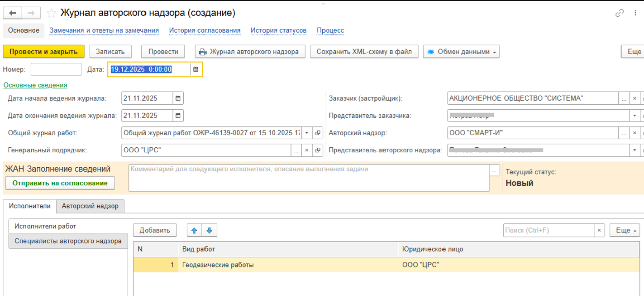Click the back navigation arrow

click(x=12, y=13)
